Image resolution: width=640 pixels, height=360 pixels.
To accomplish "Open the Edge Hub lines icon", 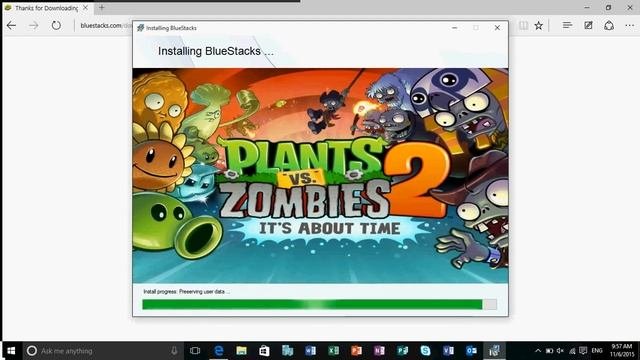I will [x=567, y=25].
